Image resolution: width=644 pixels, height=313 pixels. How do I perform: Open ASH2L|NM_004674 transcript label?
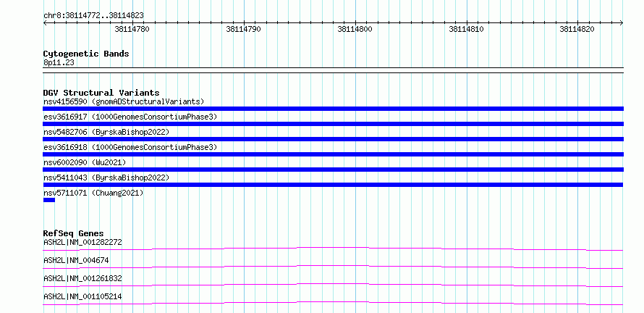(76, 260)
